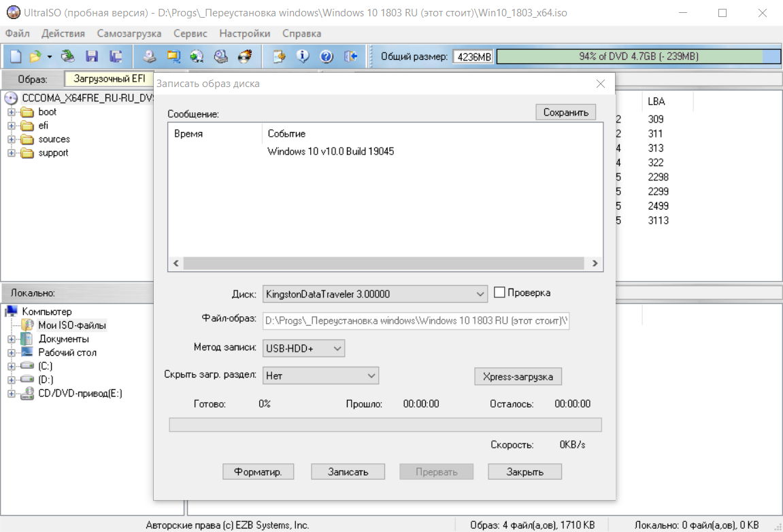Open the Файл menu
Image resolution: width=783 pixels, height=532 pixels.
click(x=18, y=33)
